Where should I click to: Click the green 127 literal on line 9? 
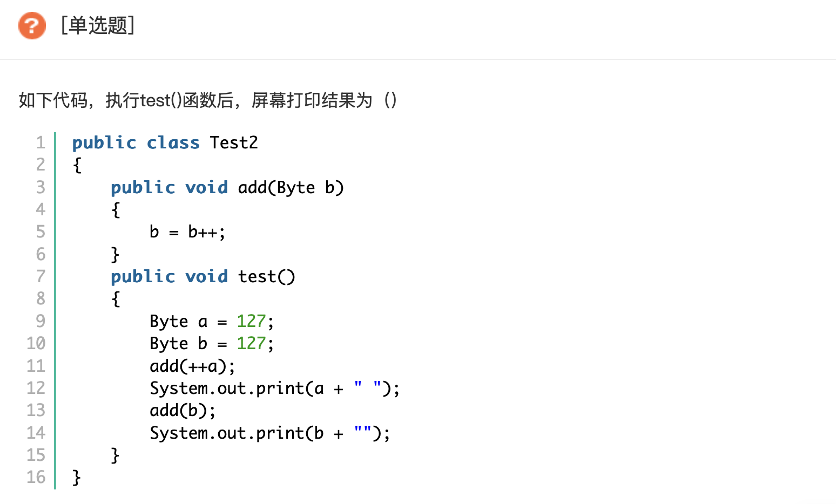(251, 321)
